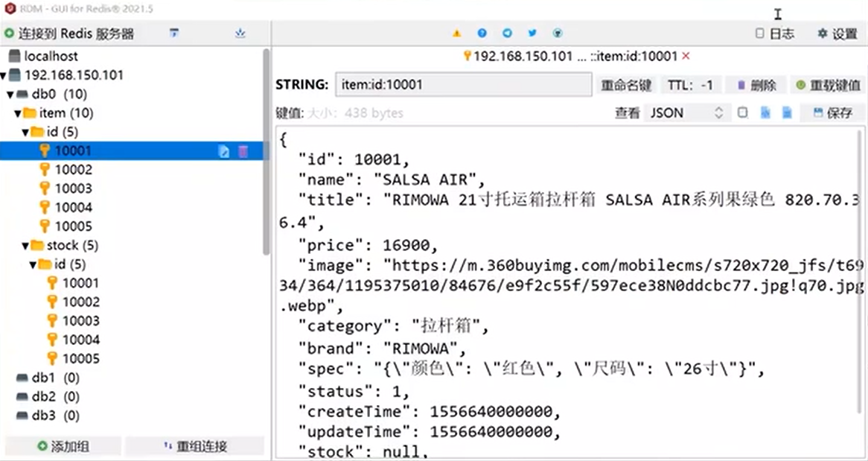Click 连接到 Redis 服务器 connect button
Viewport: 868px width, 461px height.
click(x=69, y=34)
